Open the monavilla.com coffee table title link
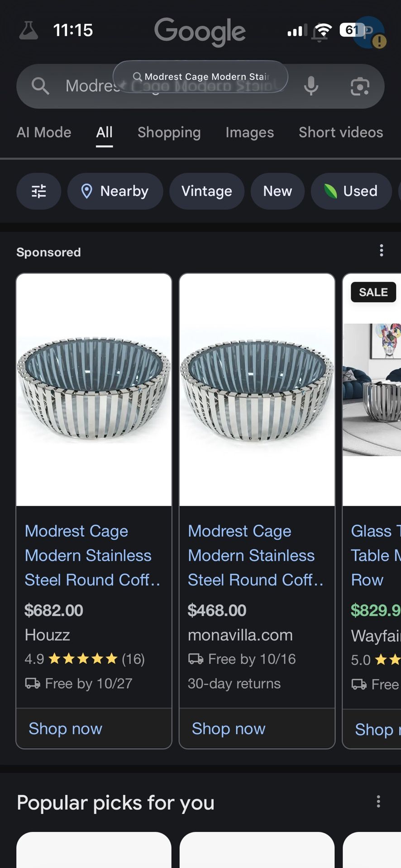Image resolution: width=401 pixels, height=868 pixels. tap(252, 555)
